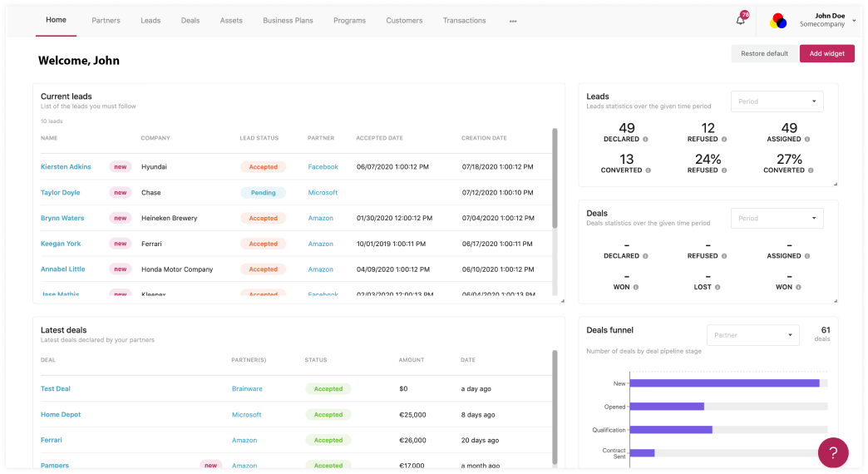The height and width of the screenshot is (474, 868).
Task: Click the company logo avatar next to John Doe
Action: 778,21
